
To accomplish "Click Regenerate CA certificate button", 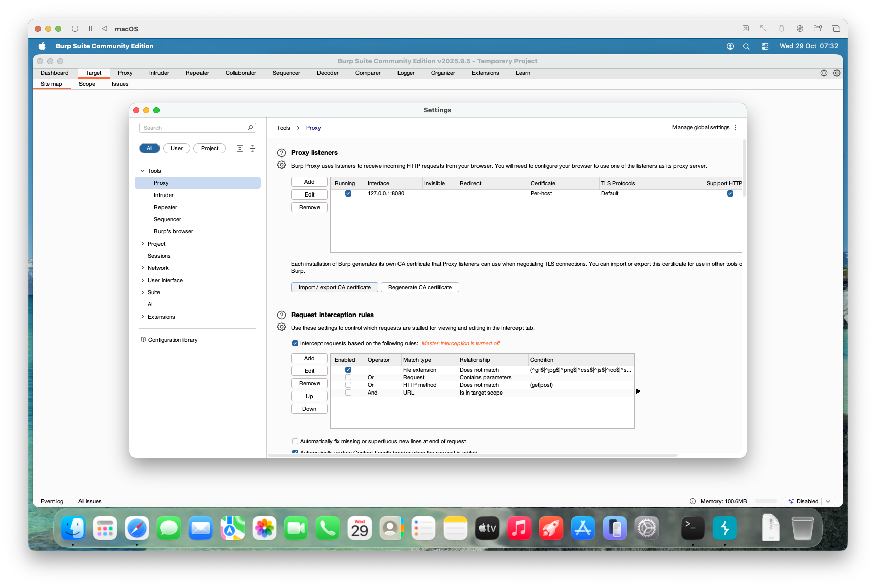I will [x=420, y=287].
